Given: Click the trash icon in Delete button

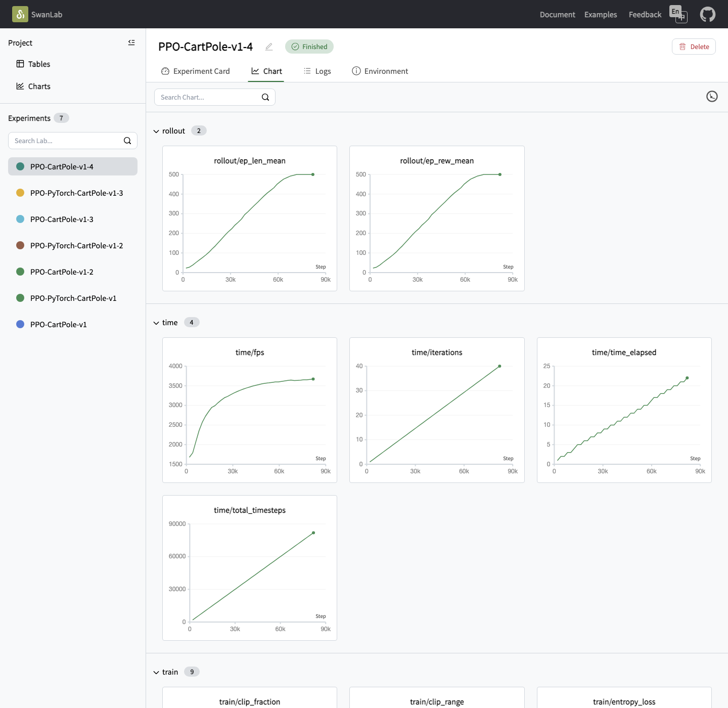Looking at the screenshot, I should 682,47.
